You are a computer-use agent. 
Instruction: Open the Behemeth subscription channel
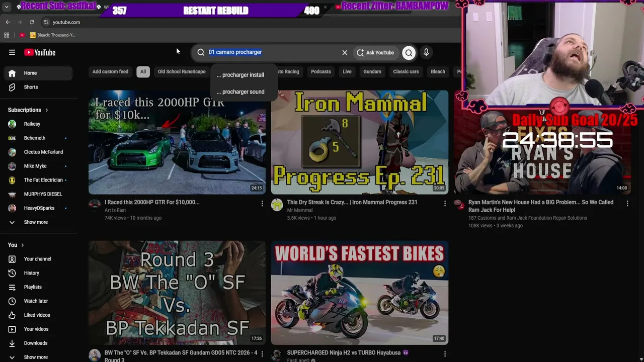(x=39, y=138)
